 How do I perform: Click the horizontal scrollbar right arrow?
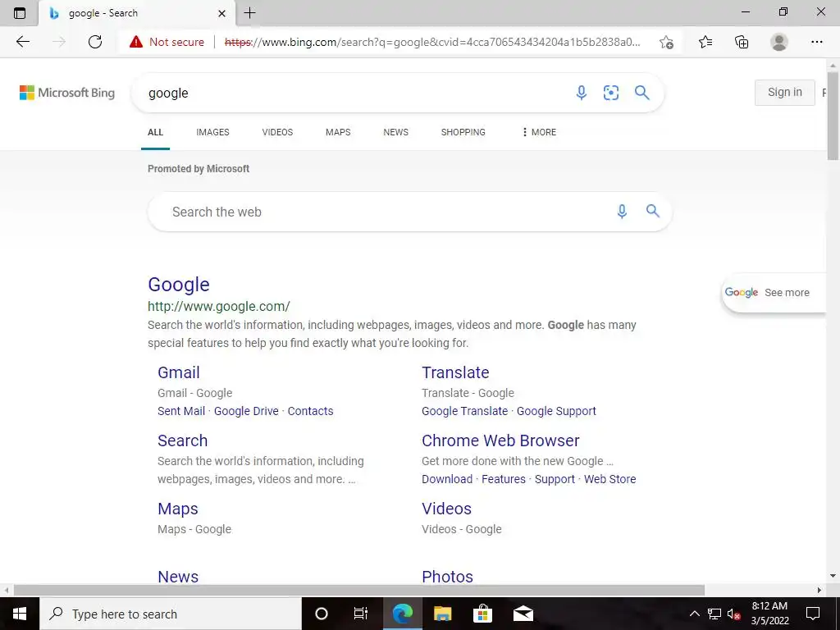[x=819, y=590]
